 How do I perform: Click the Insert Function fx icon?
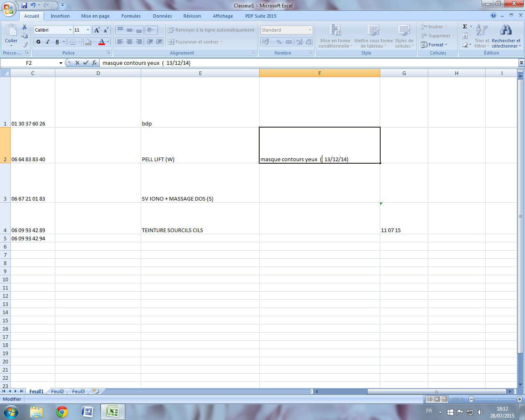point(94,63)
